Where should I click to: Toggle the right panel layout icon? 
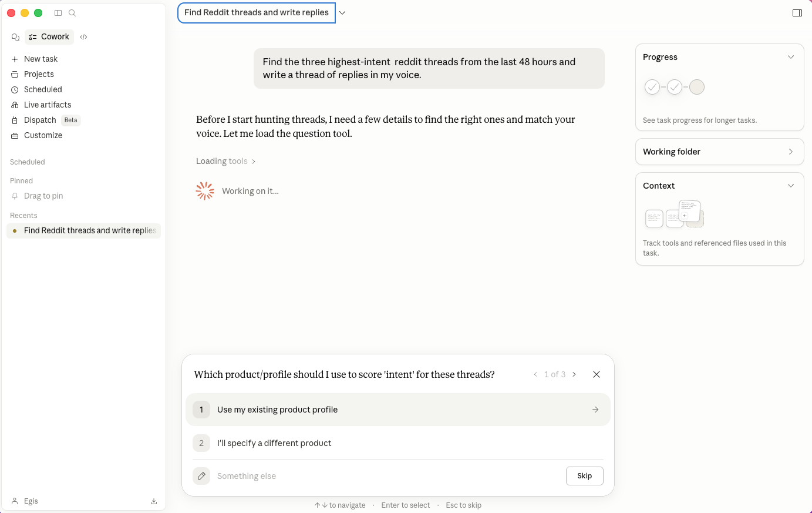click(797, 12)
